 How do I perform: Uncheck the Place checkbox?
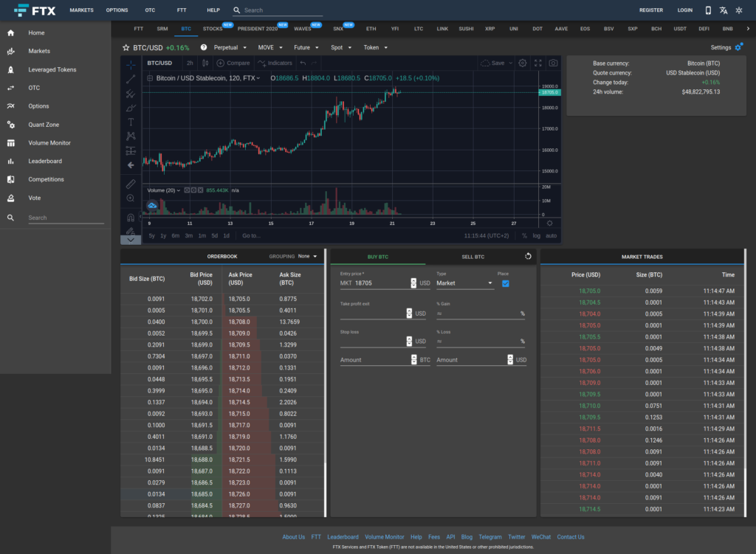(505, 283)
